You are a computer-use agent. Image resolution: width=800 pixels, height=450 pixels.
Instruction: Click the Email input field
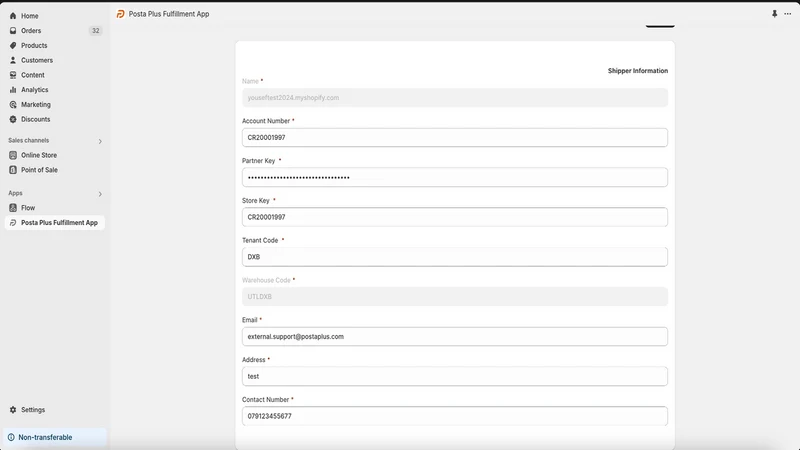(x=455, y=336)
